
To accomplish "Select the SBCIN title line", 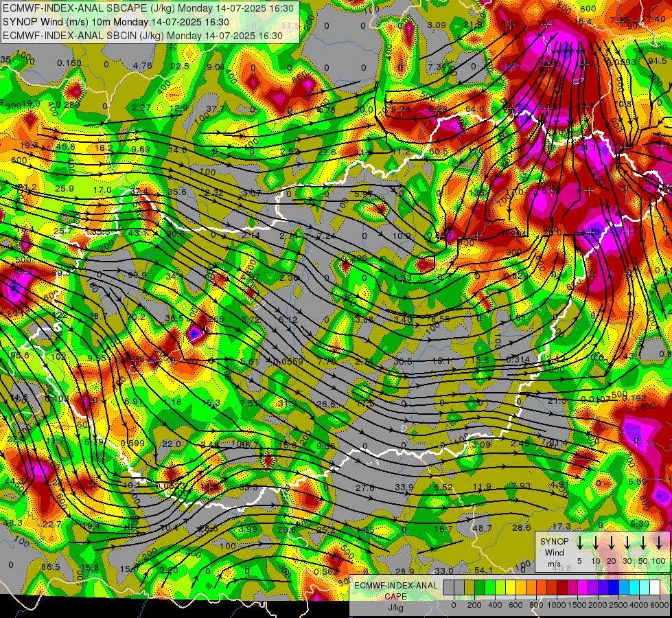I will click(x=143, y=36).
